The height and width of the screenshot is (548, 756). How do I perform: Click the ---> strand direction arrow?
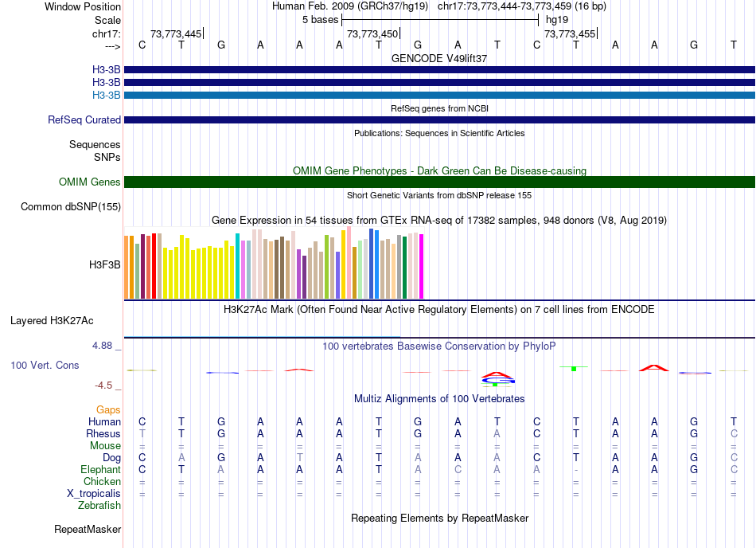pyautogui.click(x=113, y=46)
